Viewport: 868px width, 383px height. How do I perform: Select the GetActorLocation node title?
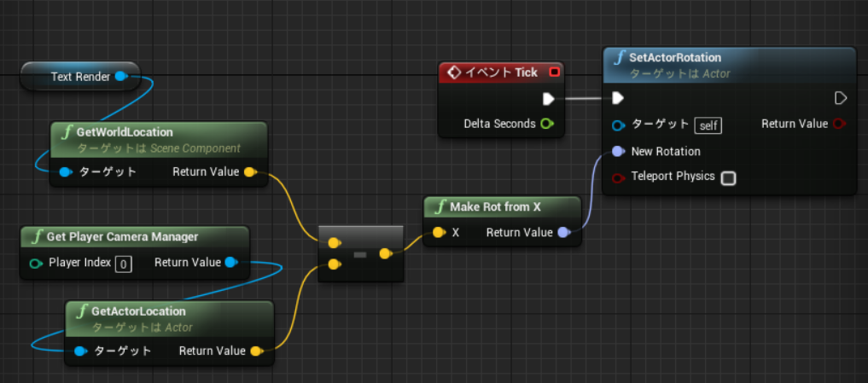(x=138, y=311)
